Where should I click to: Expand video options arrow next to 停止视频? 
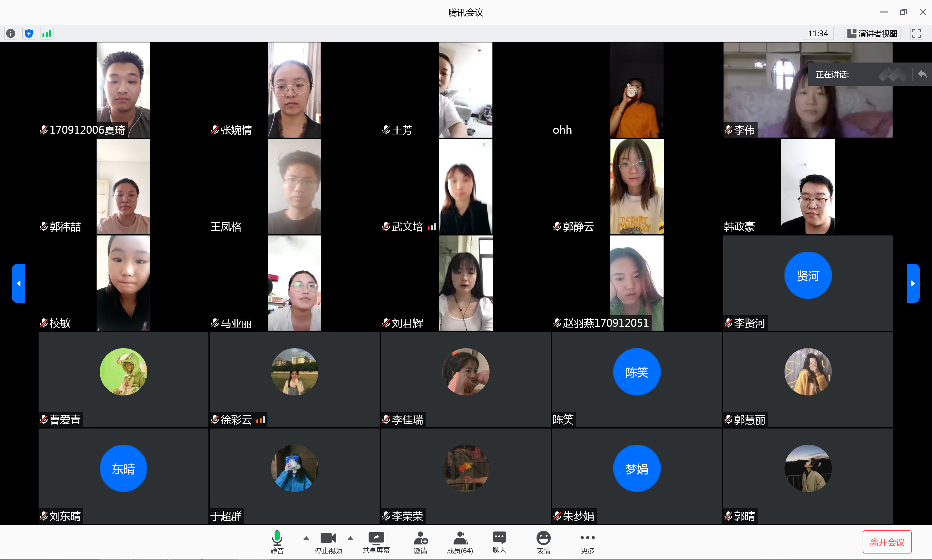[350, 538]
